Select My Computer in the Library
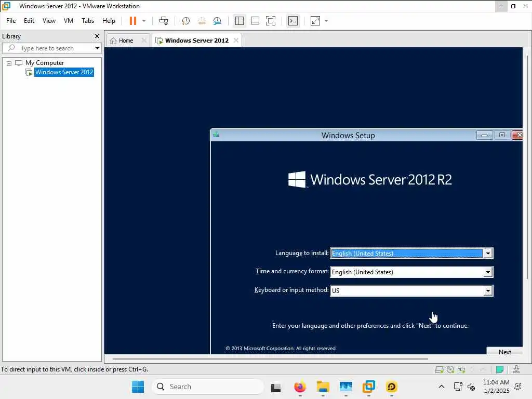532x399 pixels. [45, 63]
